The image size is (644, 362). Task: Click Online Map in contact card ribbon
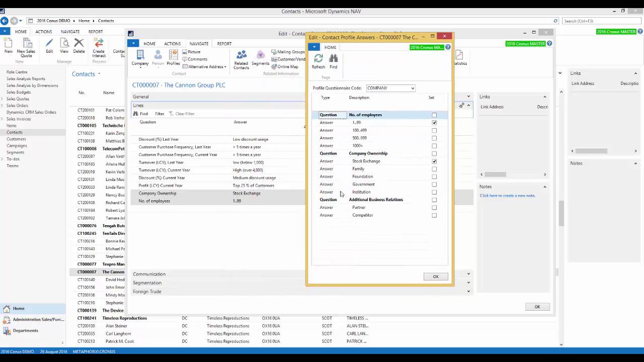pos(284,67)
